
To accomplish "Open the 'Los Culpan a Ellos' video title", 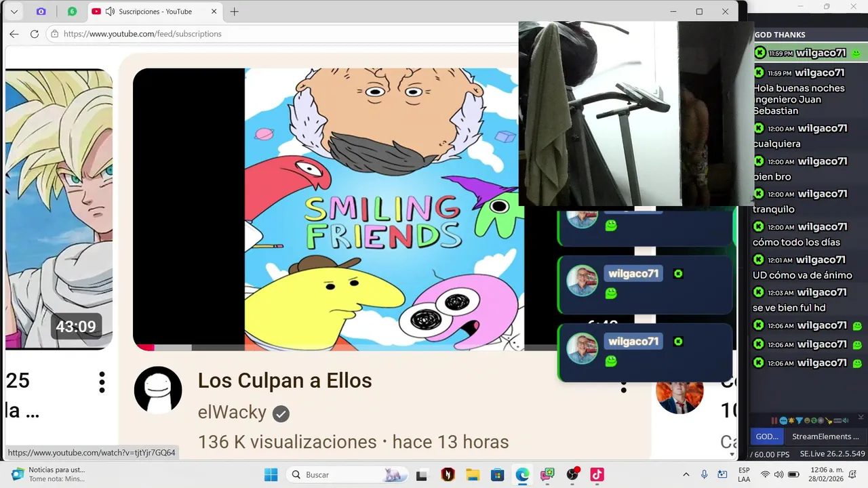I will (x=285, y=381).
